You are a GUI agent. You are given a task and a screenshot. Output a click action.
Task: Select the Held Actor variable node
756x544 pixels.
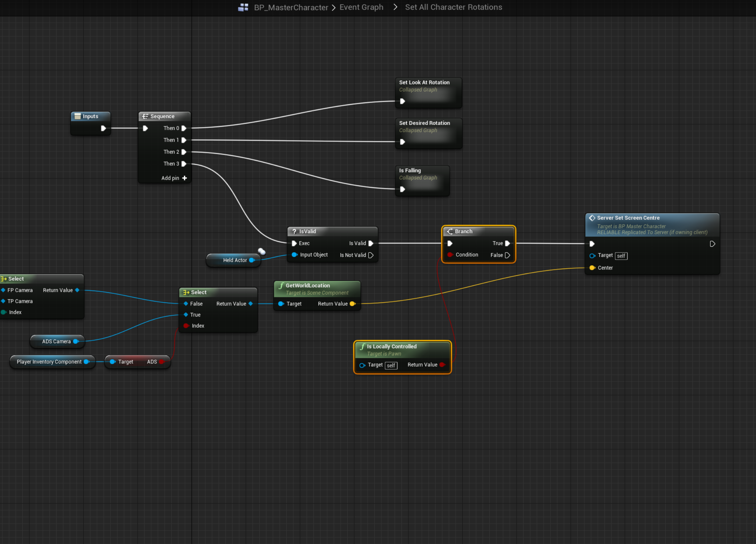[x=234, y=260]
